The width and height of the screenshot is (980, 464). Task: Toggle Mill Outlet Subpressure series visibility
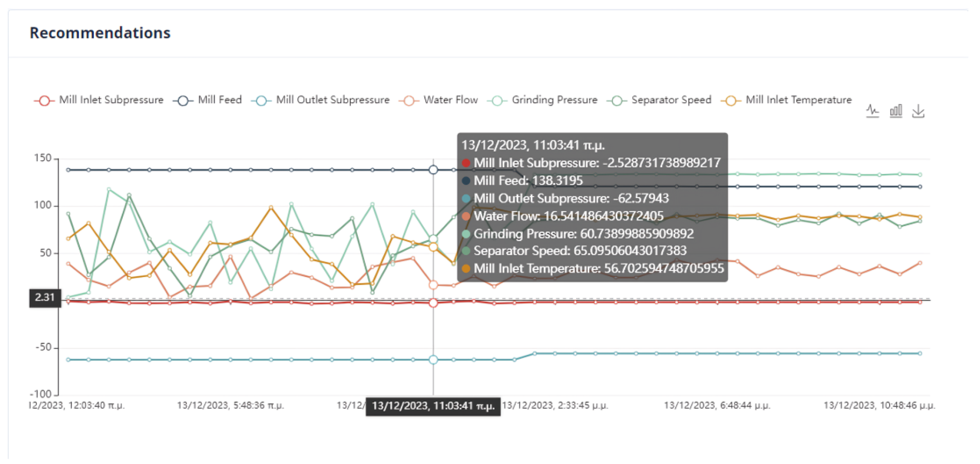click(332, 100)
